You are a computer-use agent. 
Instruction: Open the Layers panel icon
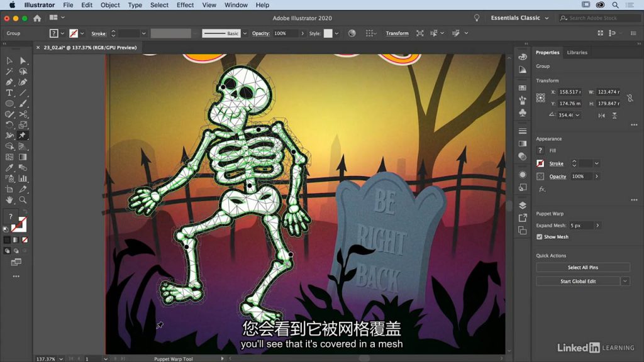(523, 206)
